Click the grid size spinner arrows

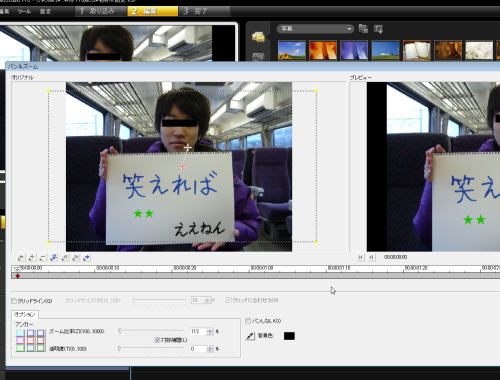(x=208, y=300)
